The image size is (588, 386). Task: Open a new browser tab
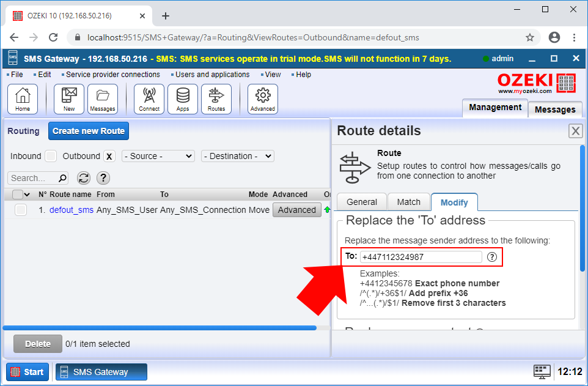[x=166, y=16]
